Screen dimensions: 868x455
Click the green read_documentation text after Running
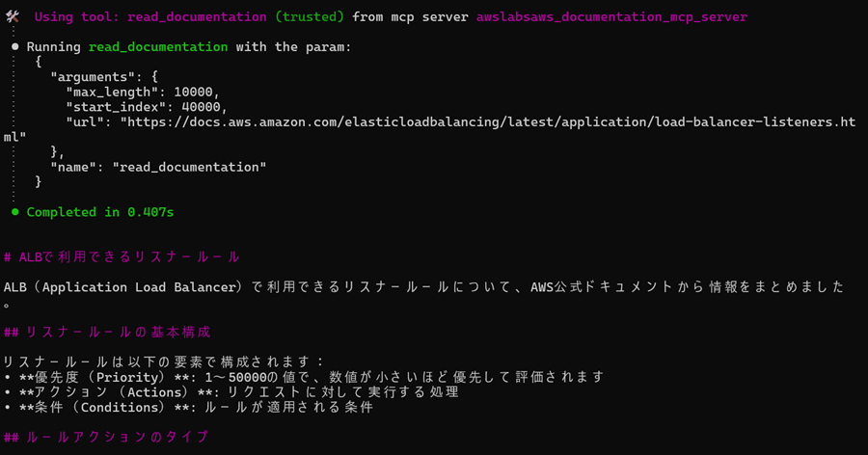click(158, 47)
